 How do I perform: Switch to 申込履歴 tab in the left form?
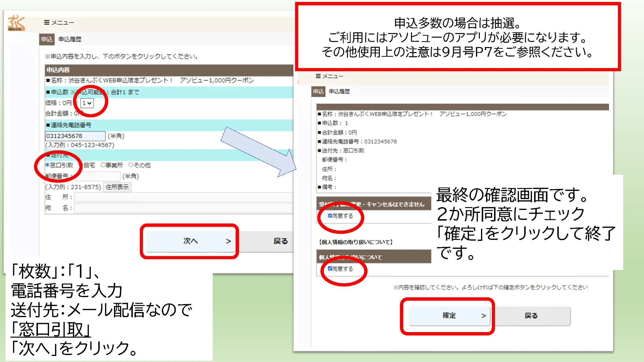pyautogui.click(x=70, y=39)
